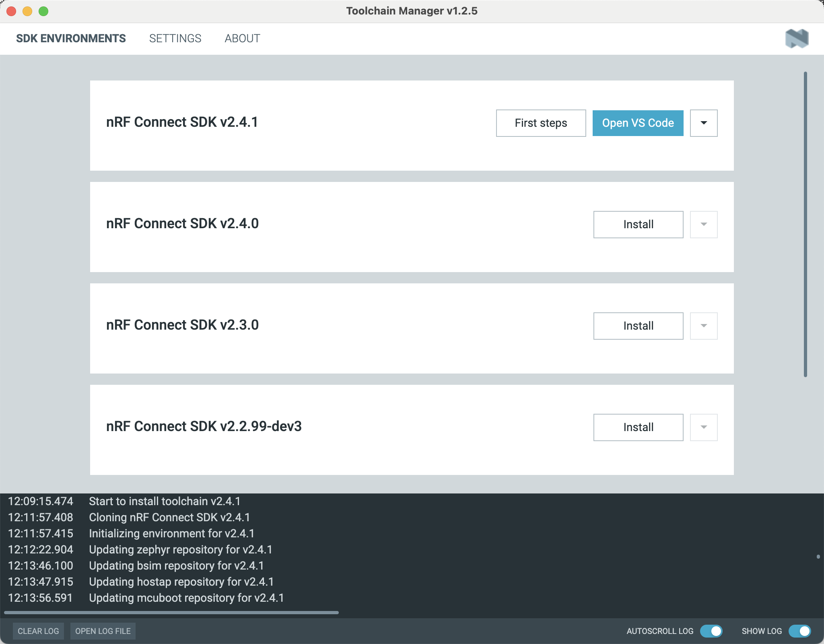The width and height of the screenshot is (824, 644).
Task: Click the Toolchain Manager v1.2.5 window title
Action: [x=412, y=11]
